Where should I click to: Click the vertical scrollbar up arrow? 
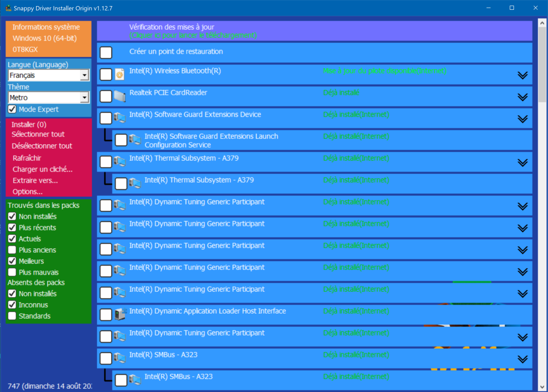542,23
